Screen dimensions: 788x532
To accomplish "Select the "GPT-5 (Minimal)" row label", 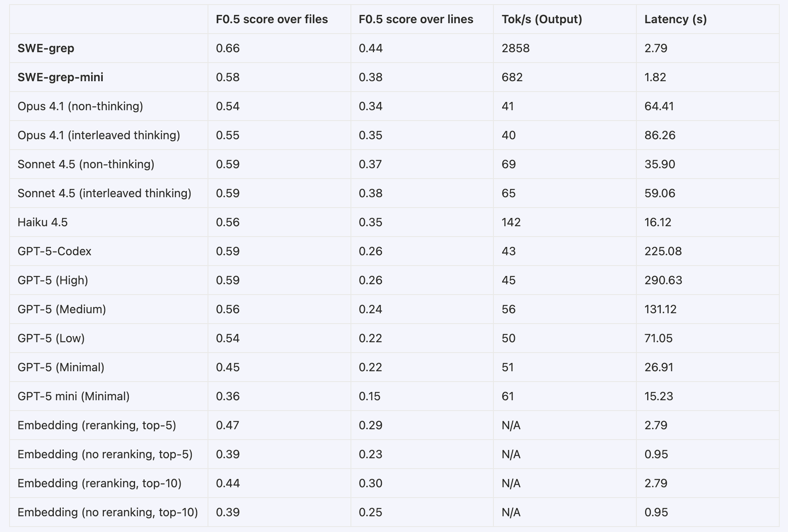I will [61, 368].
